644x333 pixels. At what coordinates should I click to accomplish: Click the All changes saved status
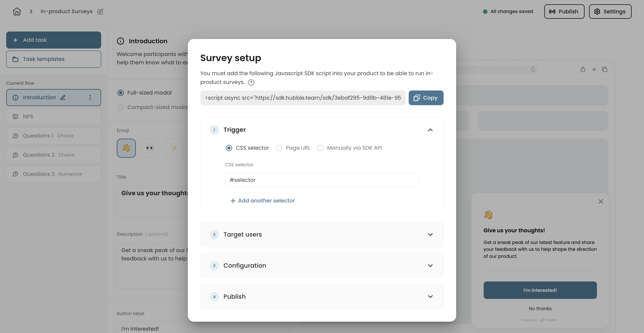tap(508, 11)
